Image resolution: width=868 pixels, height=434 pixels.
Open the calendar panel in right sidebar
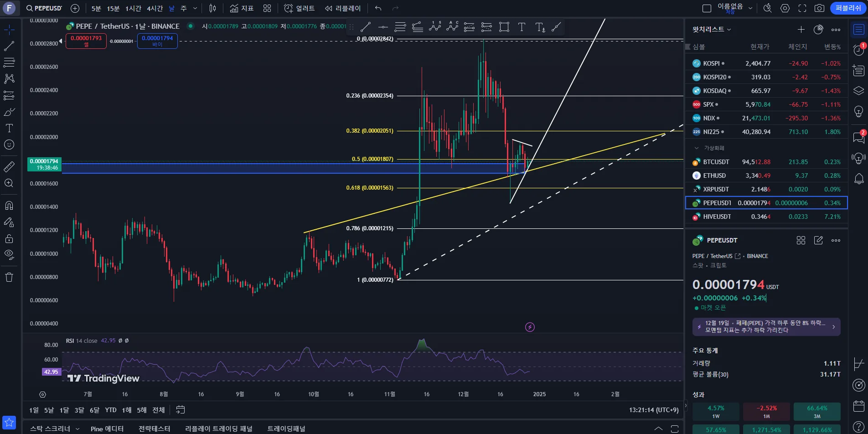pyautogui.click(x=859, y=406)
